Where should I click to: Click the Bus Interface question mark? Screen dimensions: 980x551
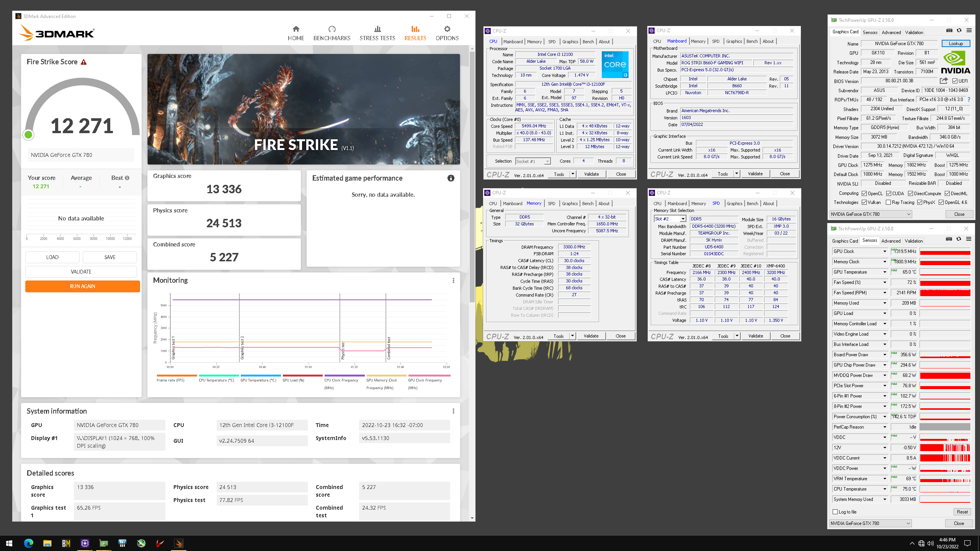click(969, 99)
